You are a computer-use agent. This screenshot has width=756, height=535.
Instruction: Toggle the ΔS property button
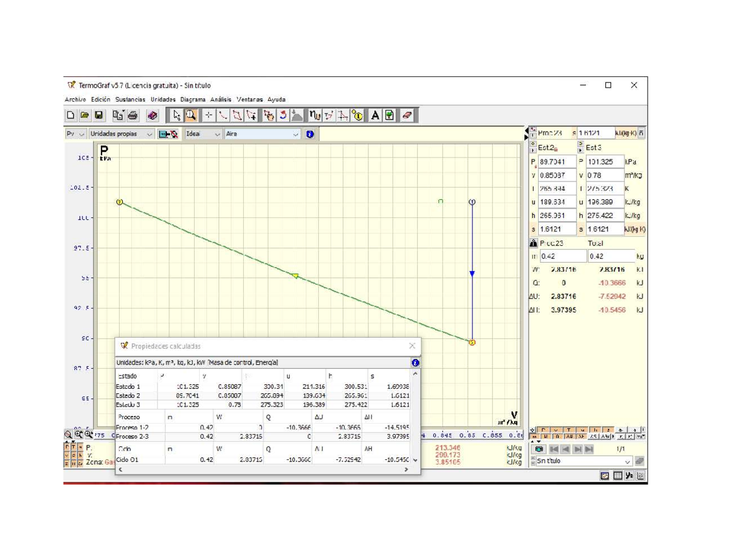(595, 437)
